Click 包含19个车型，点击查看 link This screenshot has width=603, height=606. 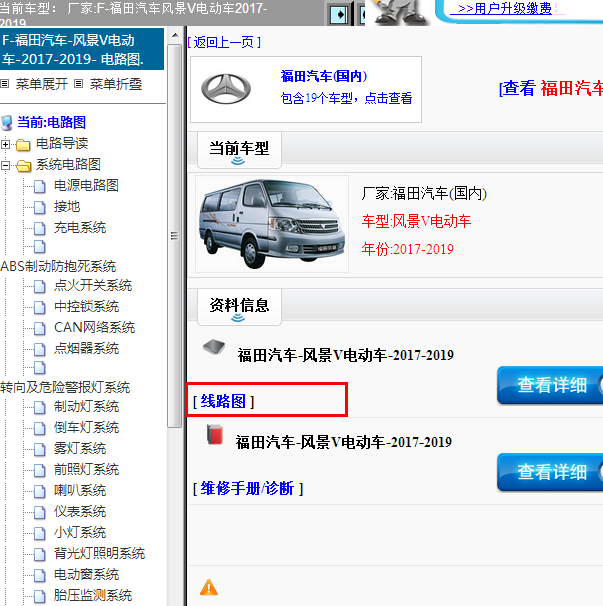coord(346,98)
